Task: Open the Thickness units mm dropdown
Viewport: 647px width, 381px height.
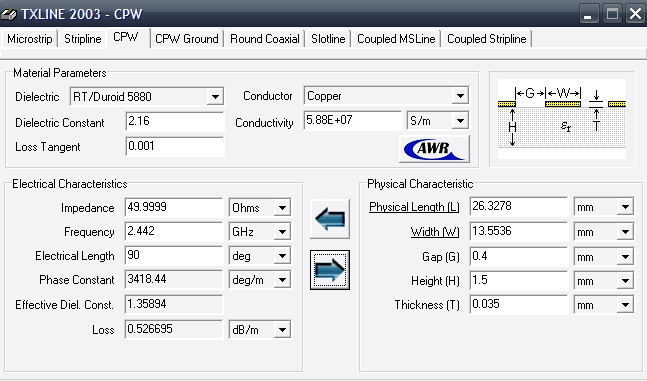Action: coord(625,305)
